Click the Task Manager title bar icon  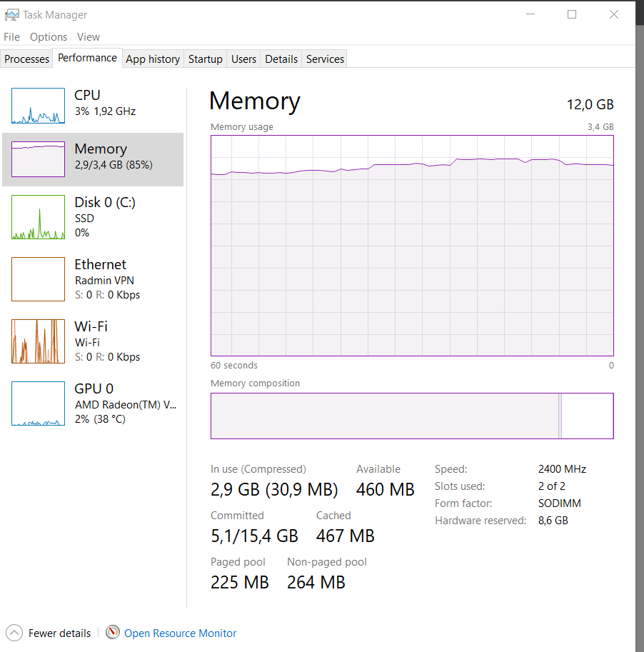(x=11, y=15)
